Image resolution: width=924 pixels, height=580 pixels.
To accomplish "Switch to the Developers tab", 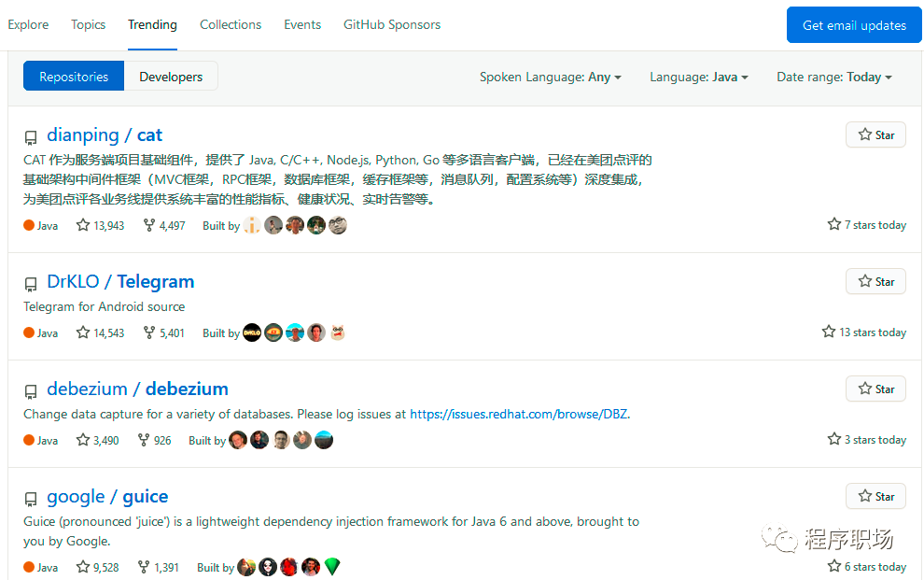I will (171, 77).
